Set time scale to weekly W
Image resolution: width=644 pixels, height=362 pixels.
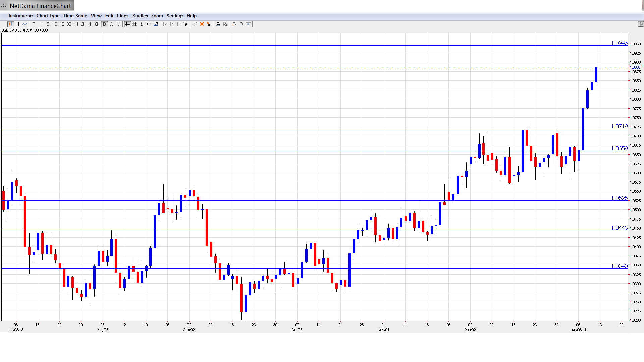[111, 24]
